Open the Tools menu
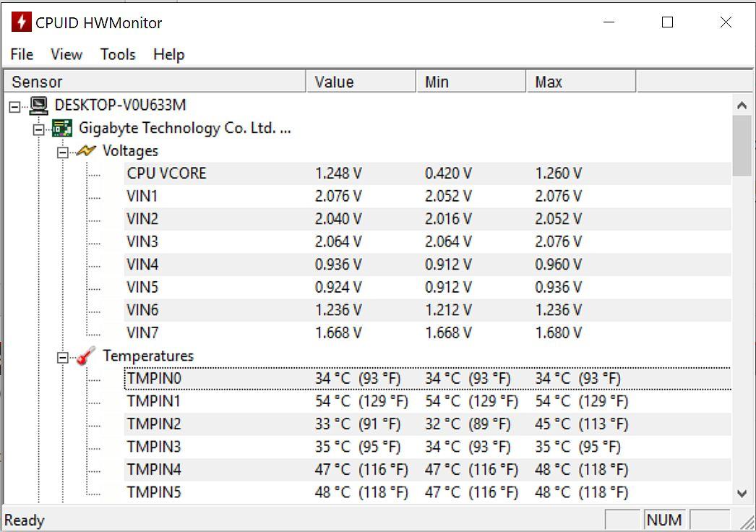The image size is (756, 532). click(x=118, y=54)
